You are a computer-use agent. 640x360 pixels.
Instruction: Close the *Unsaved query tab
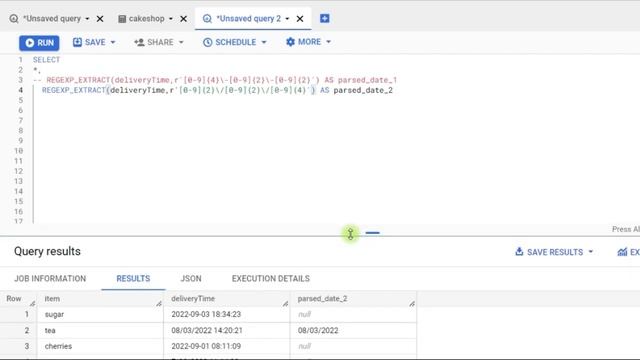[100, 19]
